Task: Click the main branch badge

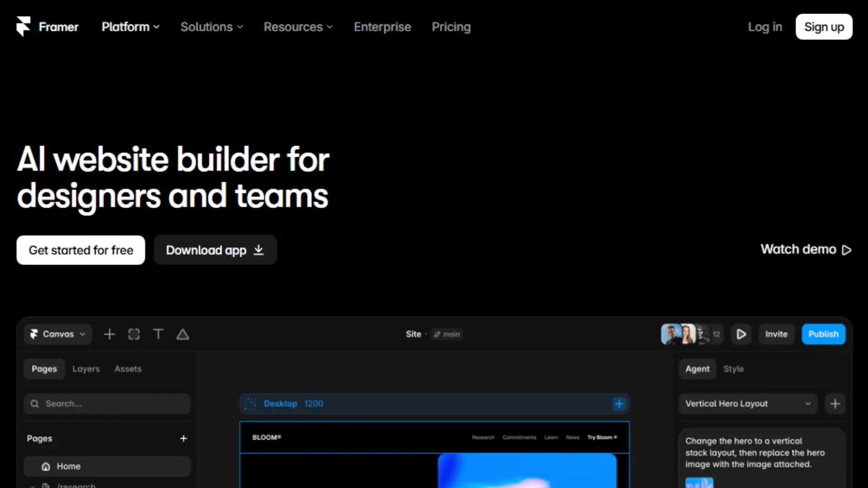Action: 447,334
